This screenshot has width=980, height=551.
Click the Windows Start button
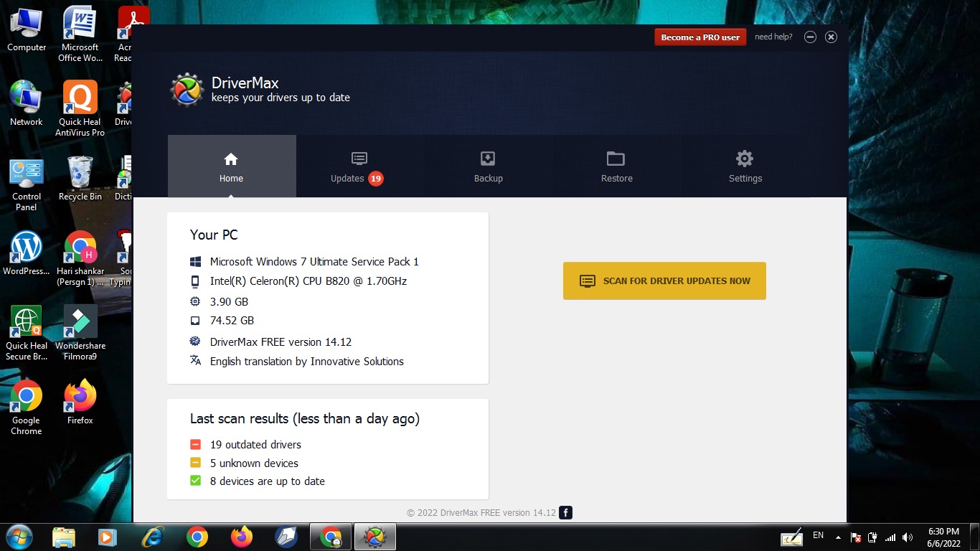[19, 537]
